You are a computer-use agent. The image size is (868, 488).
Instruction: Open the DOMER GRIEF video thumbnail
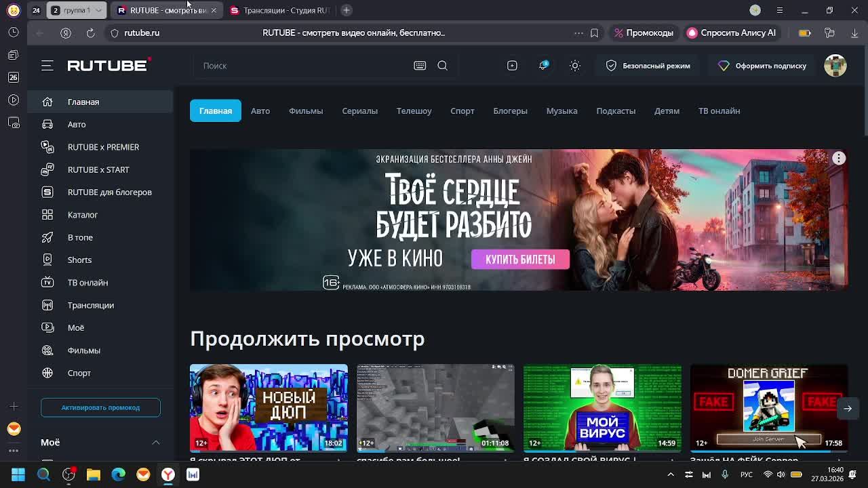(x=769, y=408)
